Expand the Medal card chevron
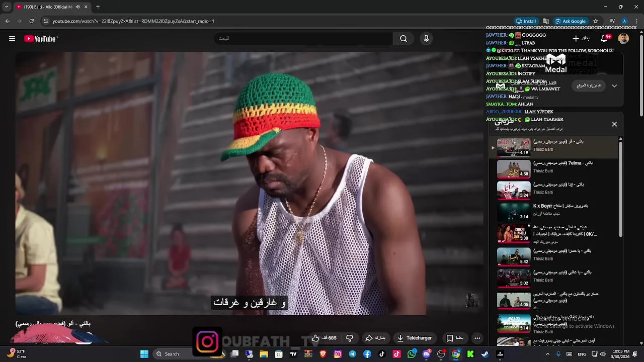This screenshot has height=362, width=644. pos(614,86)
